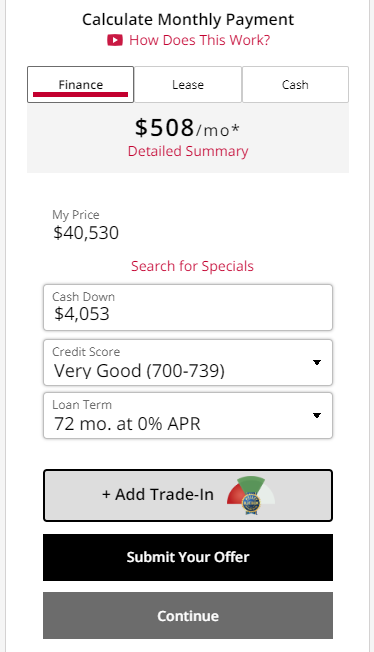Expand the Loan Term dropdown arrow
This screenshot has width=374, height=652.
point(317,415)
